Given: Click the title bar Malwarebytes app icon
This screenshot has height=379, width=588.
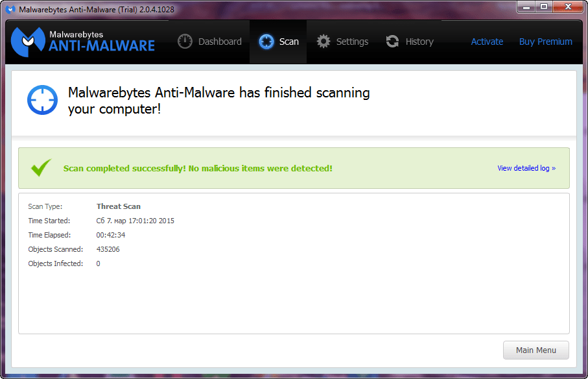Looking at the screenshot, I should coord(11,9).
